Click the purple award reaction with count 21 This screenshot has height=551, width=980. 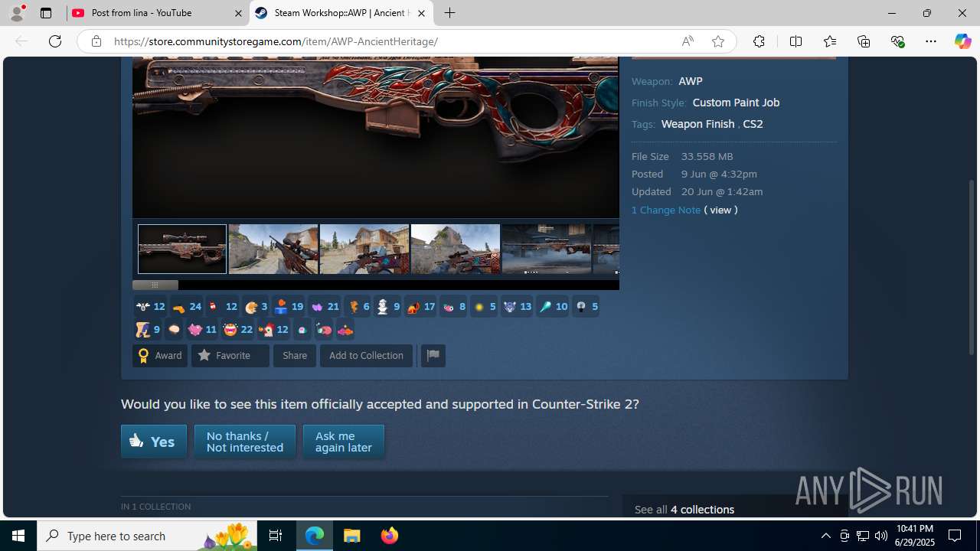click(325, 307)
